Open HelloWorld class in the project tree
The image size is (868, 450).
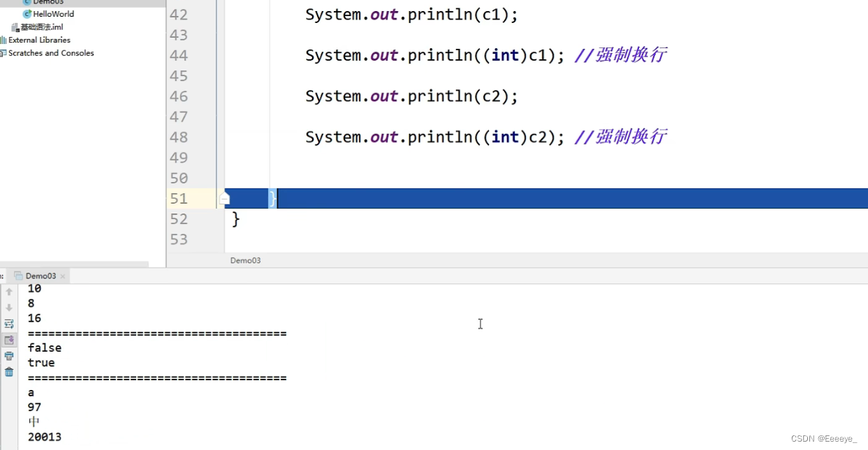click(x=53, y=14)
